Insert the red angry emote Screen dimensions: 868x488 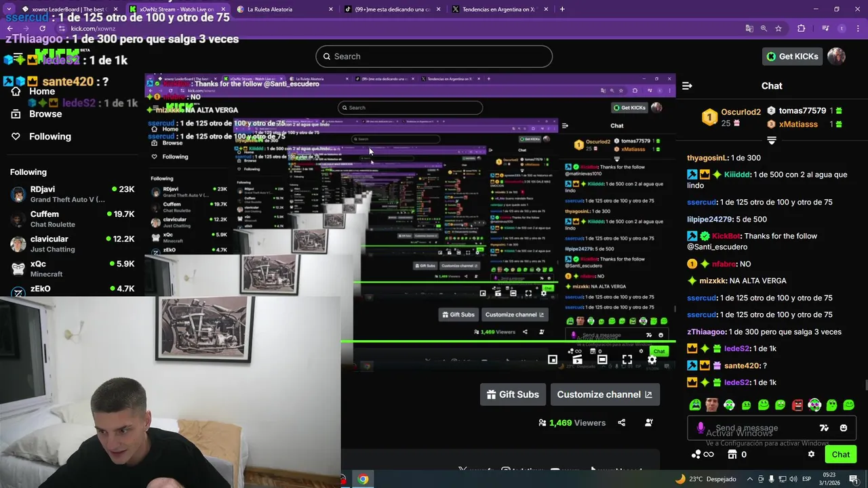797,405
